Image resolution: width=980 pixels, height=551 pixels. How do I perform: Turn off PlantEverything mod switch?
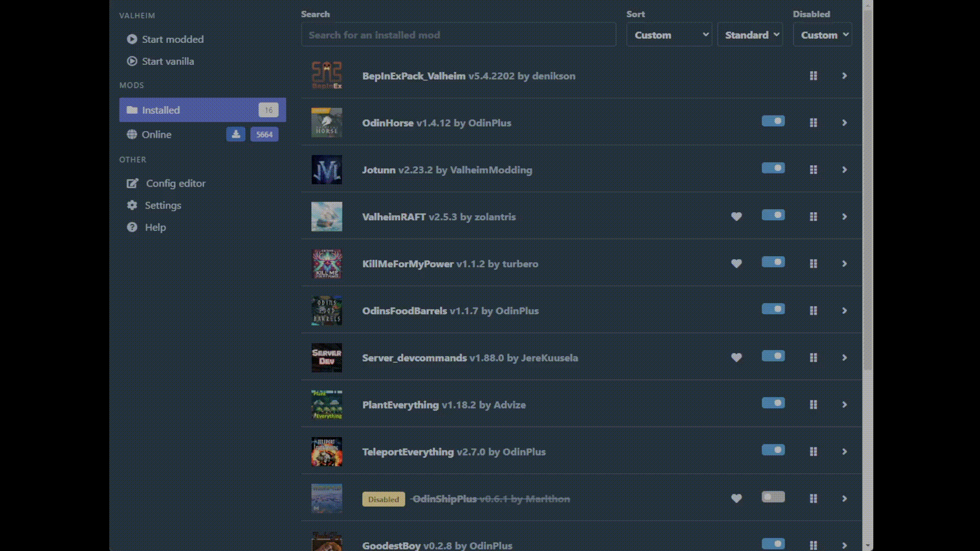click(x=773, y=403)
